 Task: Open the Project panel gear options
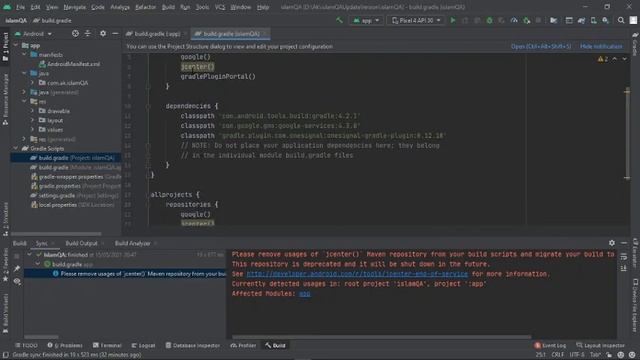pos(103,33)
